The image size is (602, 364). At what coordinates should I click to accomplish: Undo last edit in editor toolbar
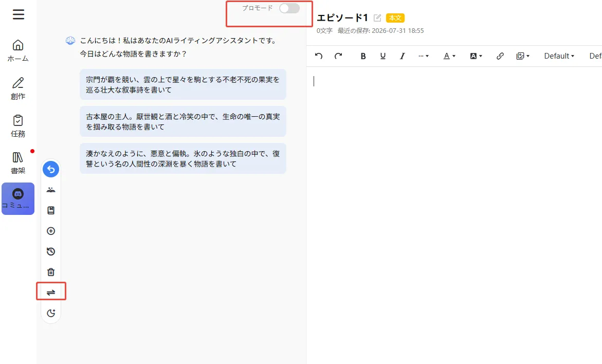tap(319, 56)
